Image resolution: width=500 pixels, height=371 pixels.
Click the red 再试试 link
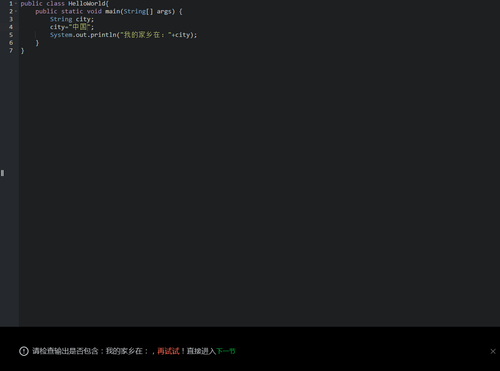coord(168,351)
